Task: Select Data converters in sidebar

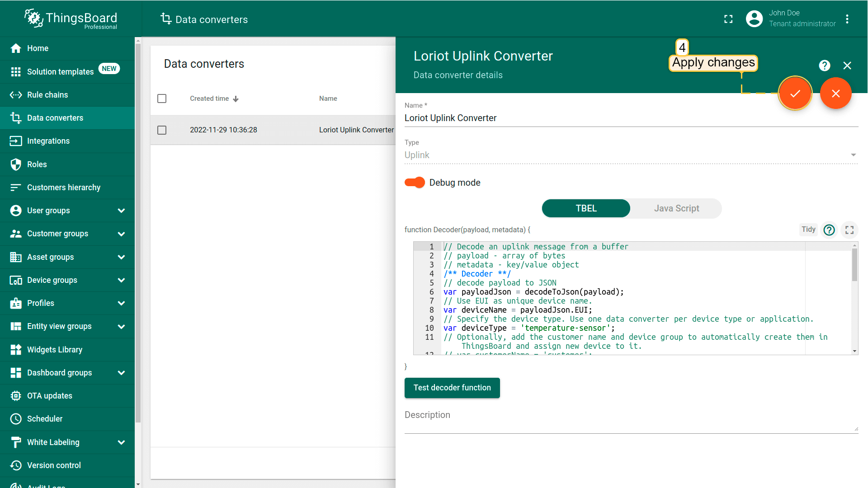Action: [x=67, y=118]
